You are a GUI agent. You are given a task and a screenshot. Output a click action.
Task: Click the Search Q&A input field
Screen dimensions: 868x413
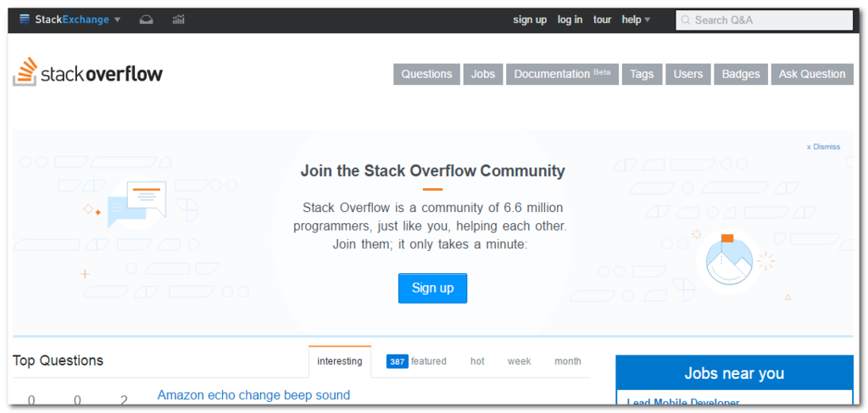coord(764,20)
